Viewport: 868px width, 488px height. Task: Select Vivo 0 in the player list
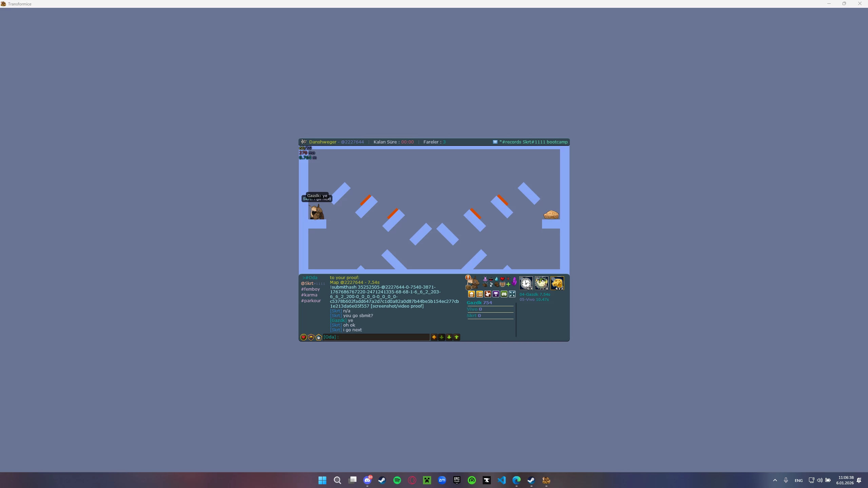(x=474, y=309)
